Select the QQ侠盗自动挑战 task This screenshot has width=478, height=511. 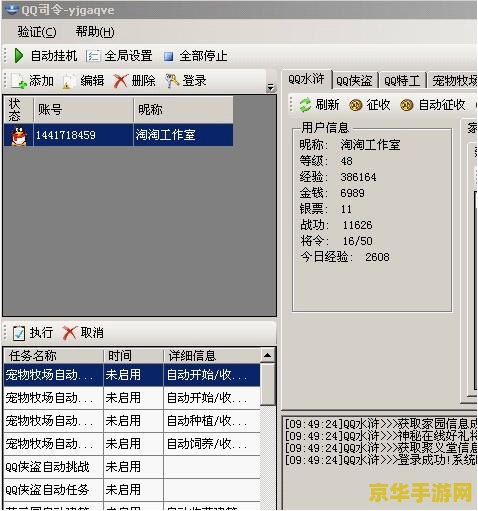47,467
